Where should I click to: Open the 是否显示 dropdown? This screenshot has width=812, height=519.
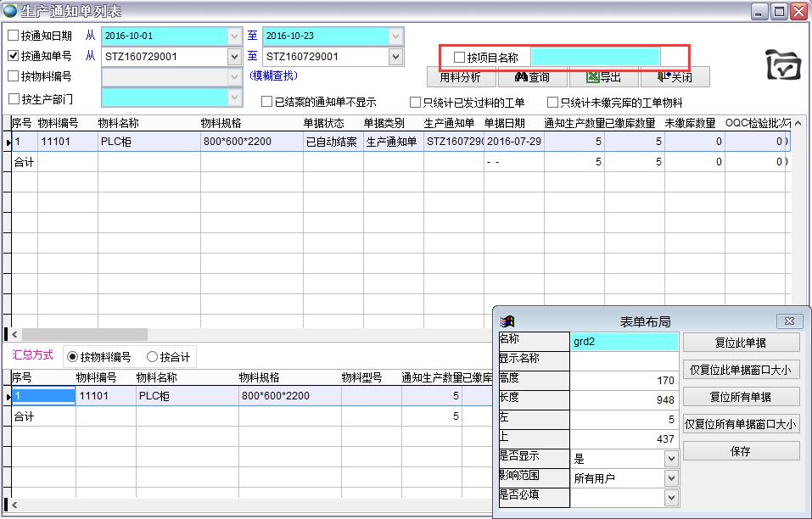tap(670, 459)
